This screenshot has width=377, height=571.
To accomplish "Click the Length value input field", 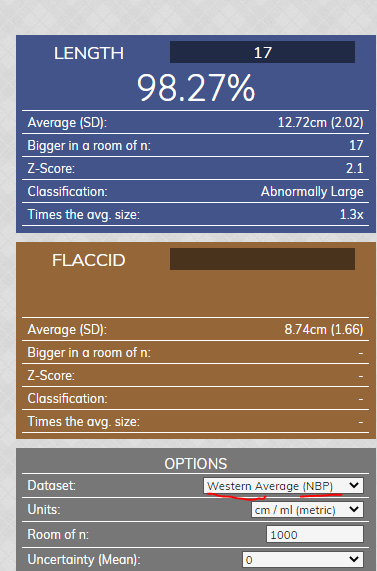I will (x=262, y=52).
